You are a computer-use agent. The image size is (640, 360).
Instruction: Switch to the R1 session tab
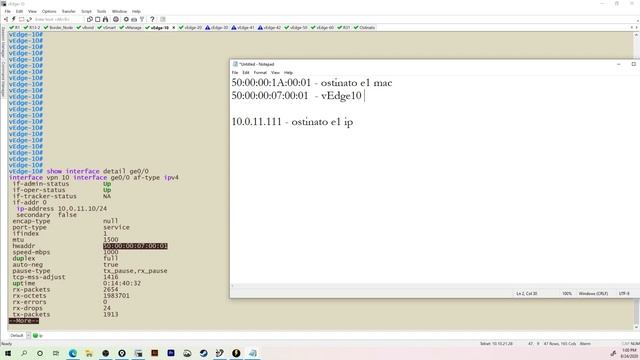pyautogui.click(x=15, y=28)
